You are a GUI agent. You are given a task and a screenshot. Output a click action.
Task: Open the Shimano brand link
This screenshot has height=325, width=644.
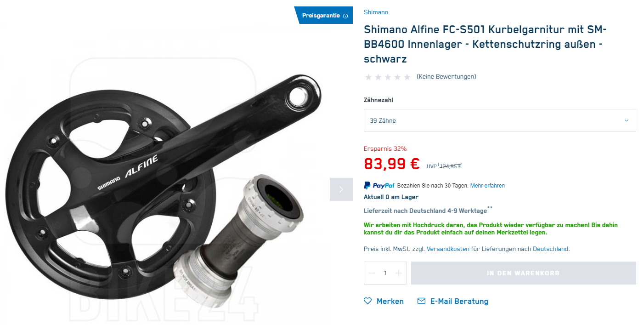click(x=376, y=12)
